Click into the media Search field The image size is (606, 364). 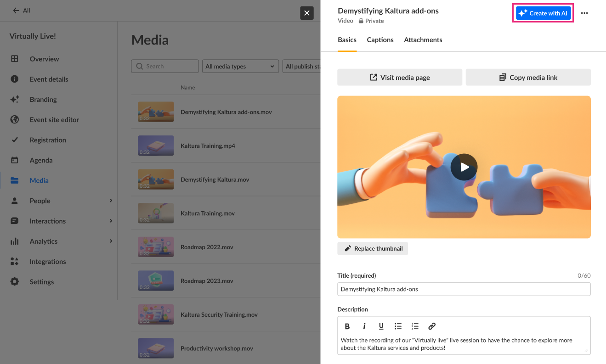(x=165, y=66)
